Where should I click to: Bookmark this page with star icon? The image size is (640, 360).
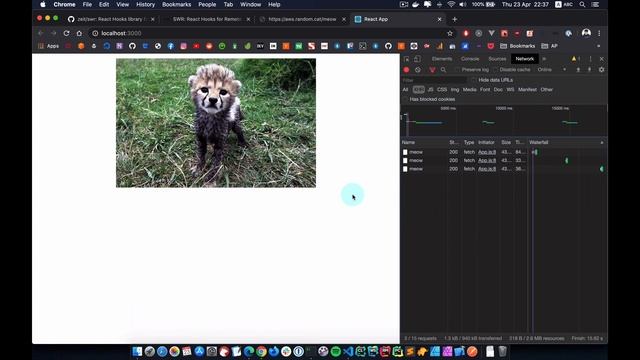point(450,33)
